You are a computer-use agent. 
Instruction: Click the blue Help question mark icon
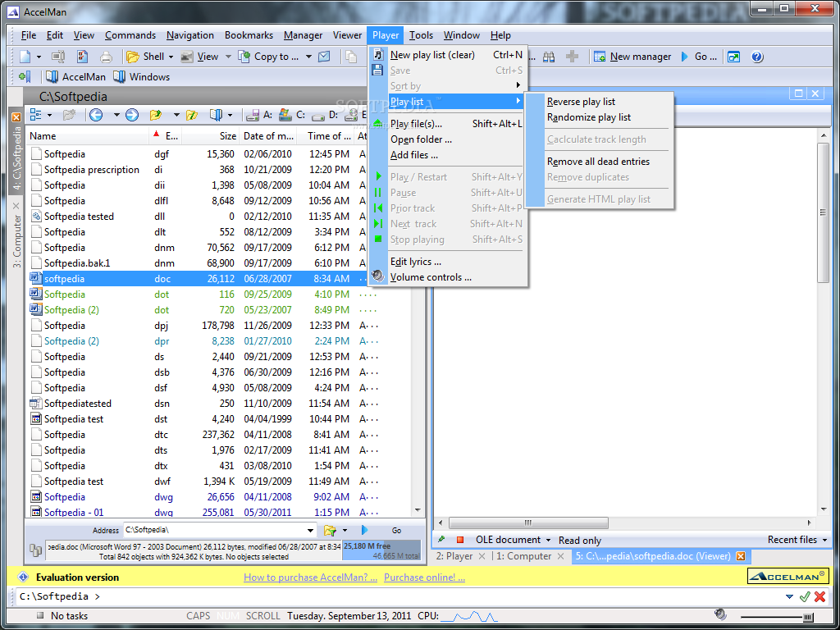(x=757, y=57)
